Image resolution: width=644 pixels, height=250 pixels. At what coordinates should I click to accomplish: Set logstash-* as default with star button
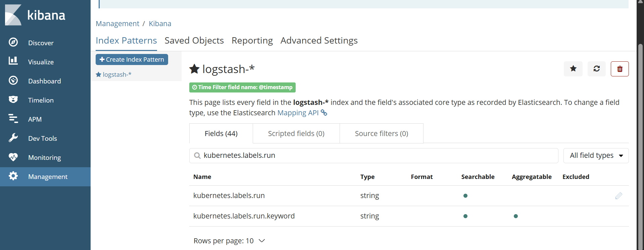pos(573,69)
